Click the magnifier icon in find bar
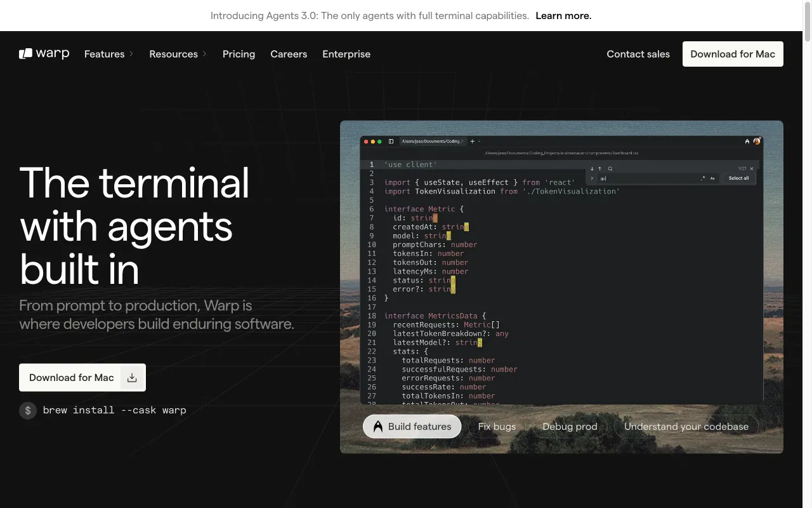This screenshot has height=508, width=812. [x=610, y=169]
